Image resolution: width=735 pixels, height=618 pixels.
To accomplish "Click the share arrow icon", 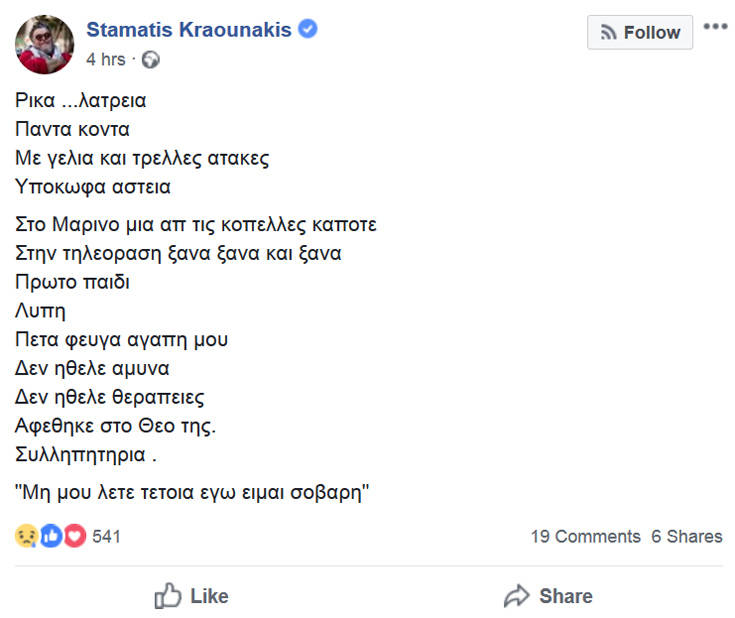I will (x=516, y=597).
